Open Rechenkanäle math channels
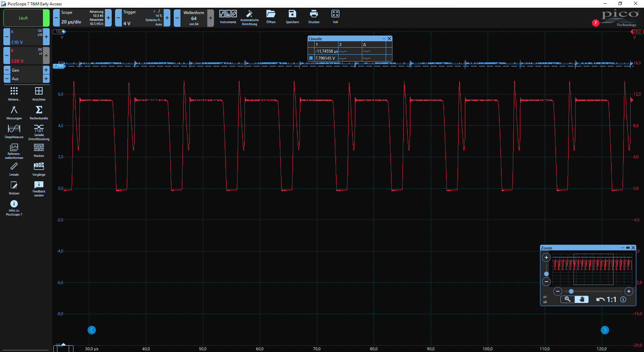The width and height of the screenshot is (644, 352). [x=39, y=113]
